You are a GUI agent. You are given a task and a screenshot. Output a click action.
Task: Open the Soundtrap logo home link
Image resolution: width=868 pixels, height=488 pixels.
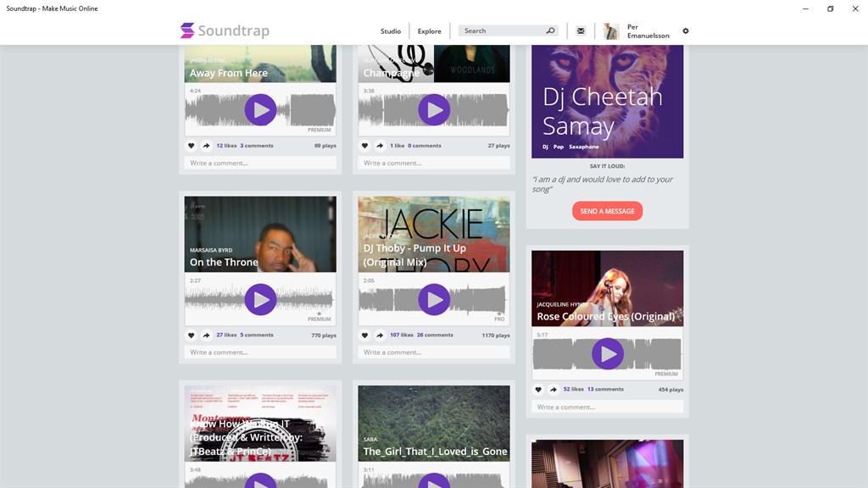coord(225,30)
